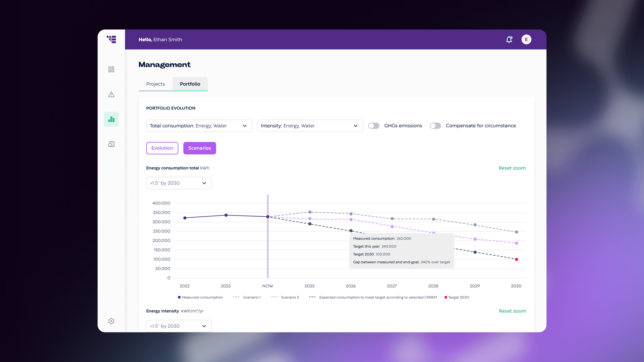Image resolution: width=644 pixels, height=362 pixels.
Task: Open the Dashboard panel from the sidebar
Action: point(111,69)
